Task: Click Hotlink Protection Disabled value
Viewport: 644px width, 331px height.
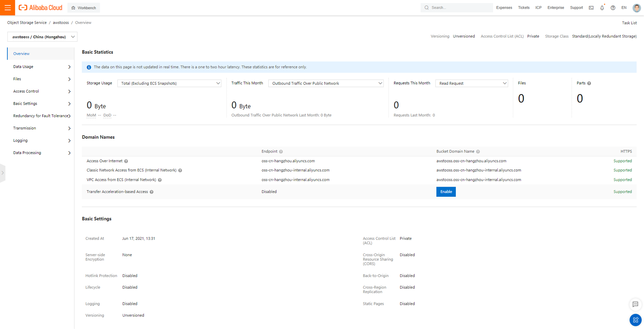Action: click(130, 276)
